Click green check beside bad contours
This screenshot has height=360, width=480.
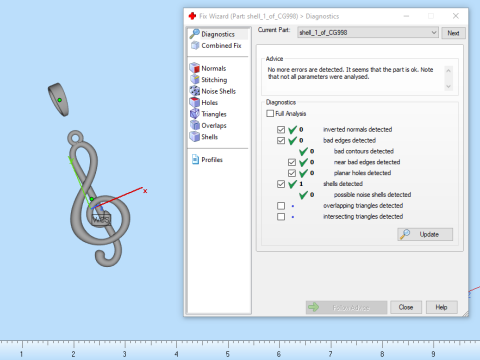(303, 151)
